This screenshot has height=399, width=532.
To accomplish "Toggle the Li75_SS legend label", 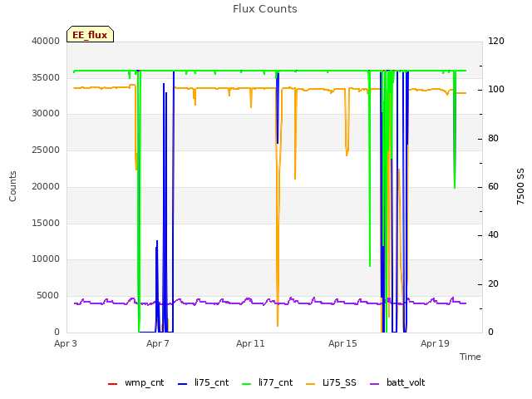I will pyautogui.click(x=339, y=382).
